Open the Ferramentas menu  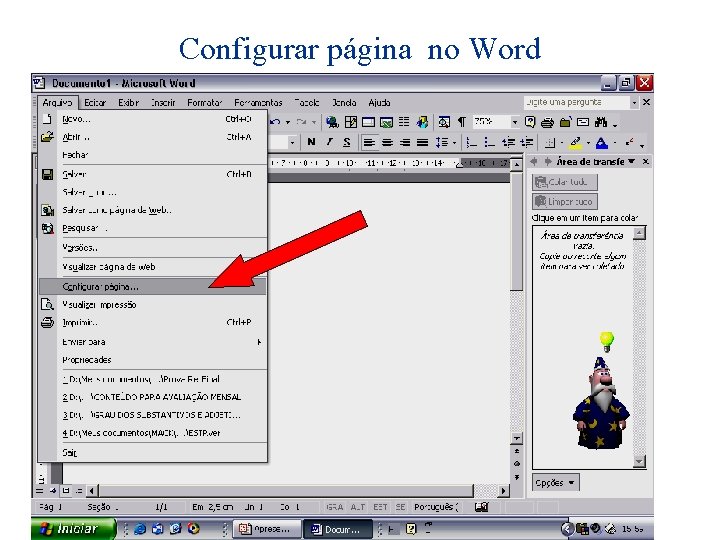(258, 102)
